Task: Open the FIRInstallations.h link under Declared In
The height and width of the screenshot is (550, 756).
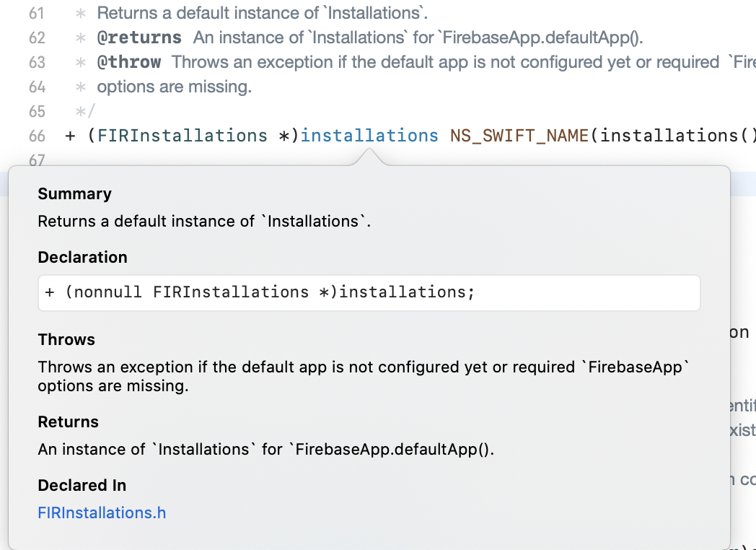Action: coord(102,513)
